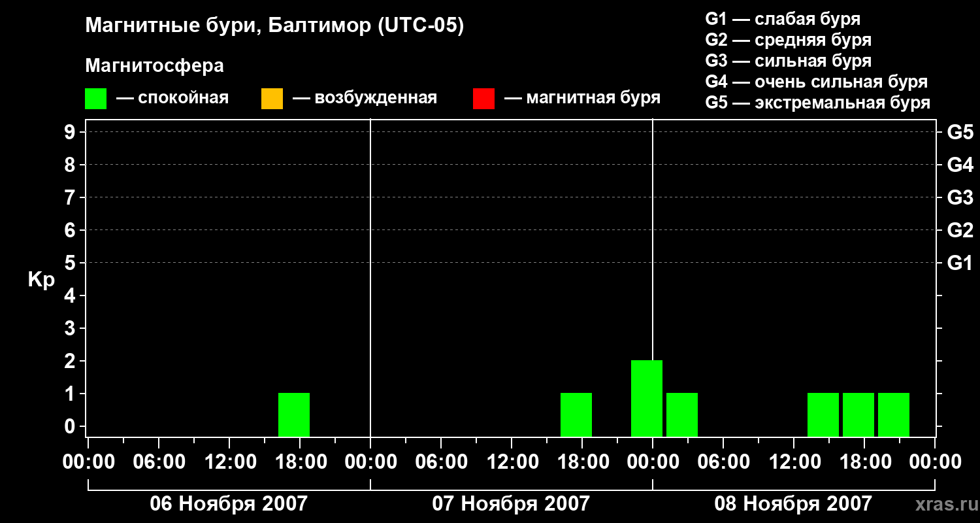
Task: Click the green bar reaching Kp 2
Action: [647, 398]
